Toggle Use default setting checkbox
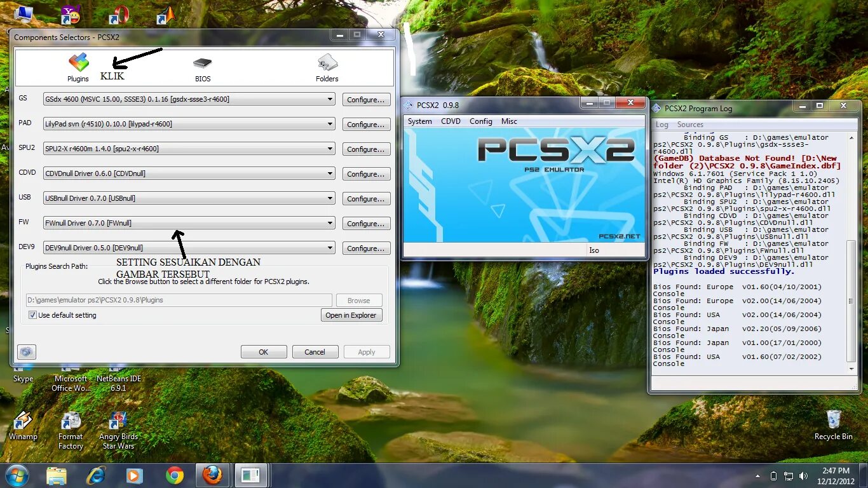 (x=33, y=315)
